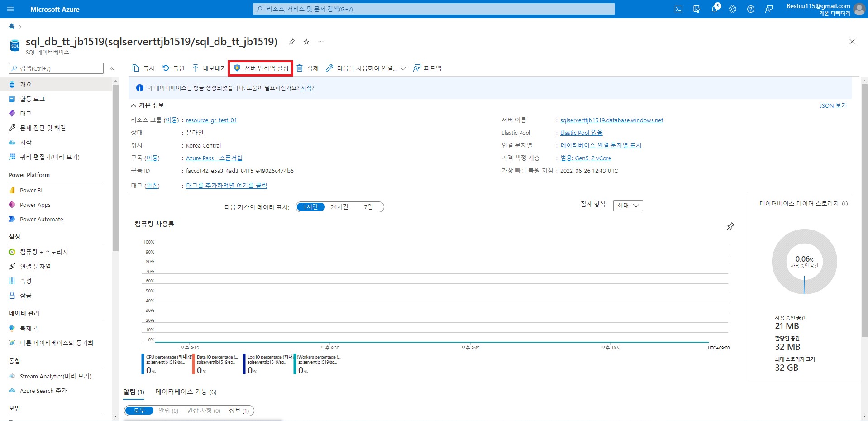Open Query editor (쿼리 편집기) menu item
Viewport: 868px width, 421px height.
56,157
